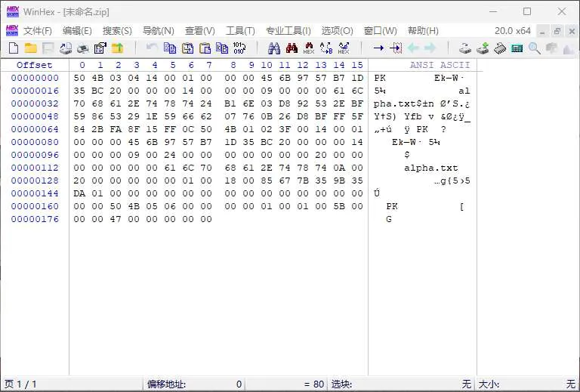Click the Offset column header
The height and width of the screenshot is (392, 580).
coord(35,65)
